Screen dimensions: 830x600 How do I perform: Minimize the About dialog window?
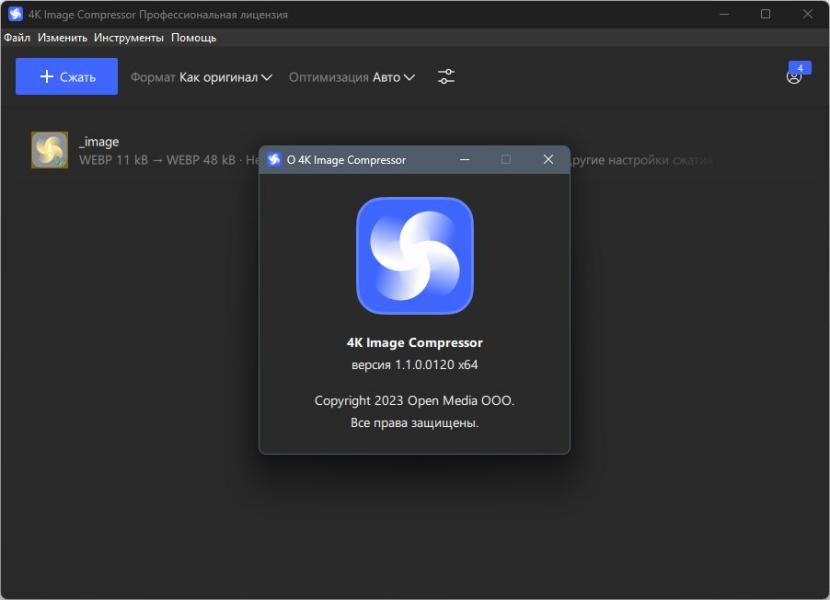[x=465, y=159]
